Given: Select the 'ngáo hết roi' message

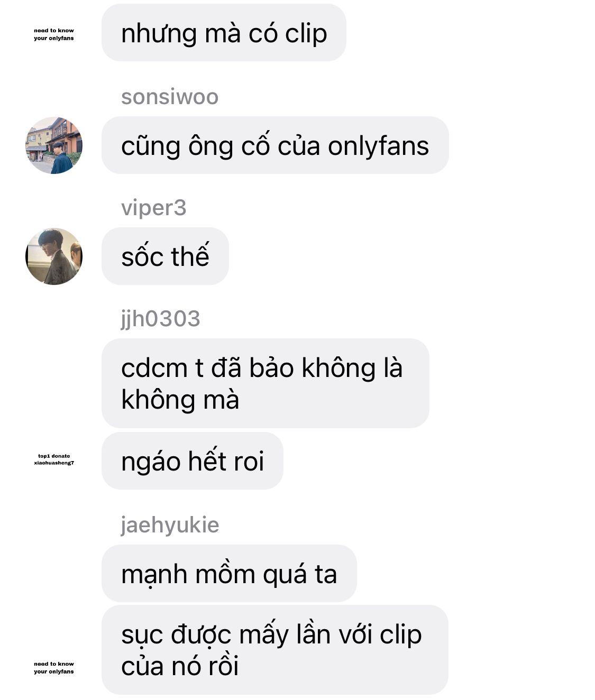Looking at the screenshot, I should tap(193, 461).
